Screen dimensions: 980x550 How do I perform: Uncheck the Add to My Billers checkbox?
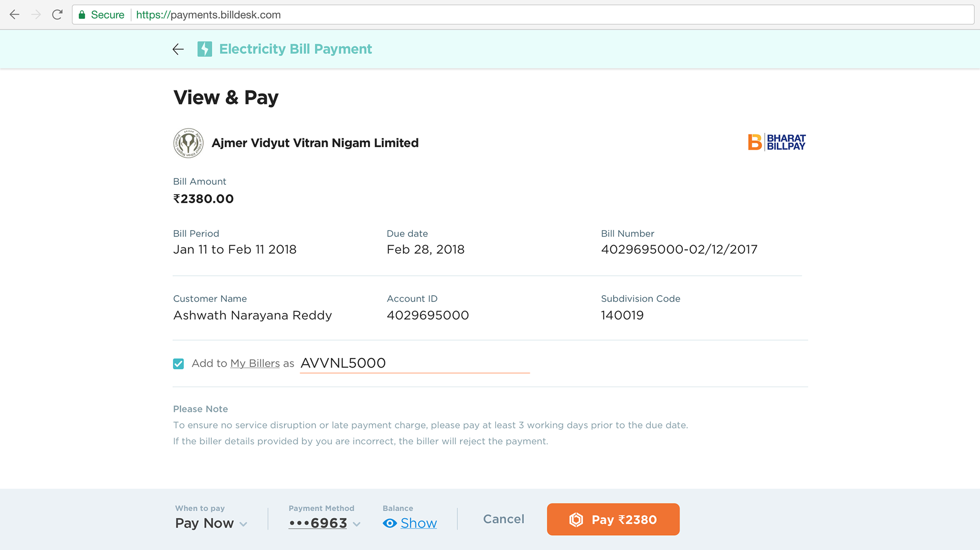click(178, 364)
